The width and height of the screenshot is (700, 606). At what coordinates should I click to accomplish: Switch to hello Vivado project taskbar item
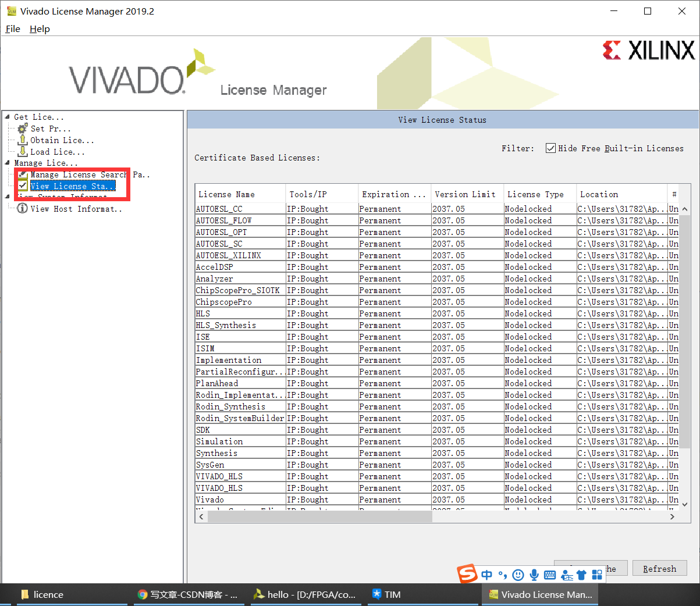coord(305,594)
